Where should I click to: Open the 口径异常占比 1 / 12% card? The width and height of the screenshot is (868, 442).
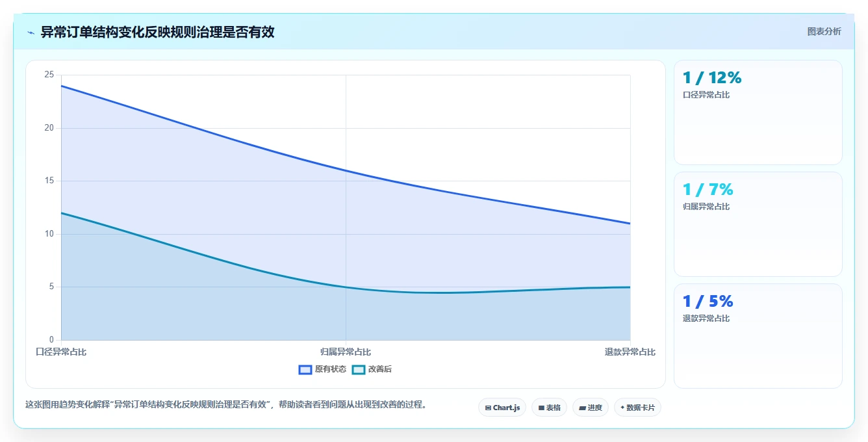758,112
